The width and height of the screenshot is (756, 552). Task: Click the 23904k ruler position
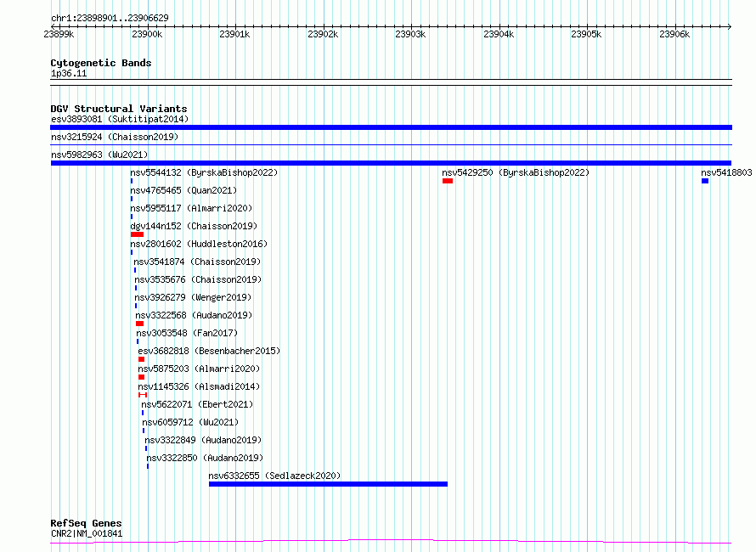499,34
